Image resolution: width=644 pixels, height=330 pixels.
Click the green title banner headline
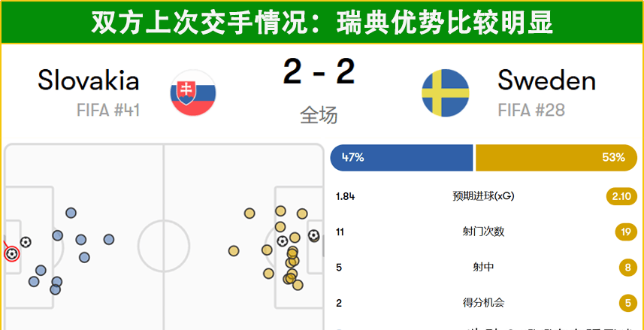click(322, 23)
